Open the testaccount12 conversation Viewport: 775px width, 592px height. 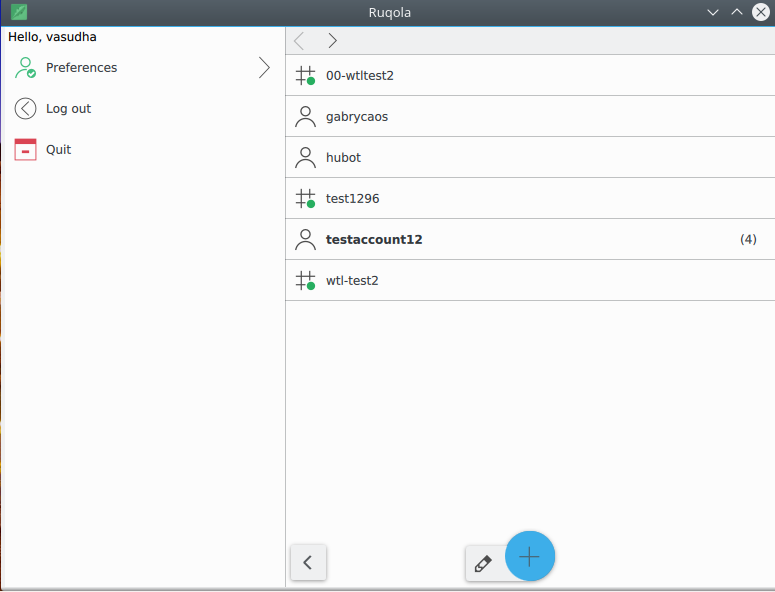pyautogui.click(x=374, y=240)
